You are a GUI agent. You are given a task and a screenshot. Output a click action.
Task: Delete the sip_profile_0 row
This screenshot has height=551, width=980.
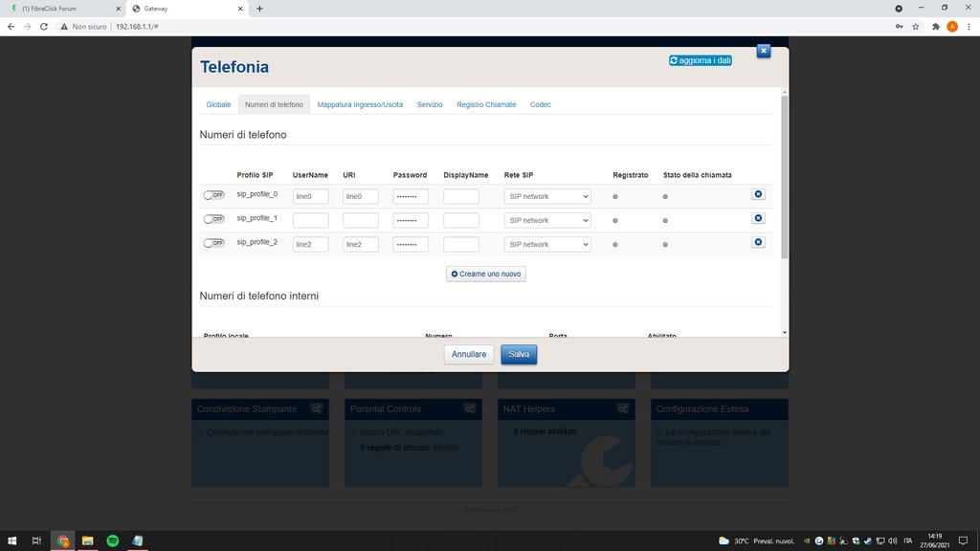758,194
